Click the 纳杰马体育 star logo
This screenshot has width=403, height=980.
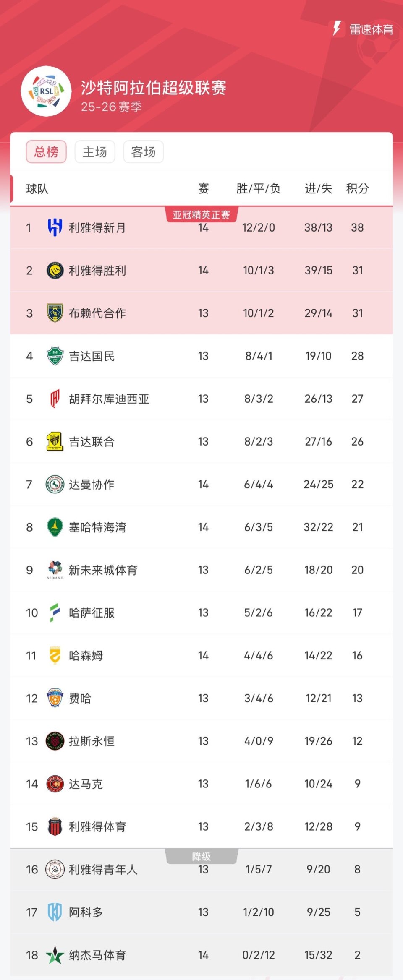pos(55,956)
